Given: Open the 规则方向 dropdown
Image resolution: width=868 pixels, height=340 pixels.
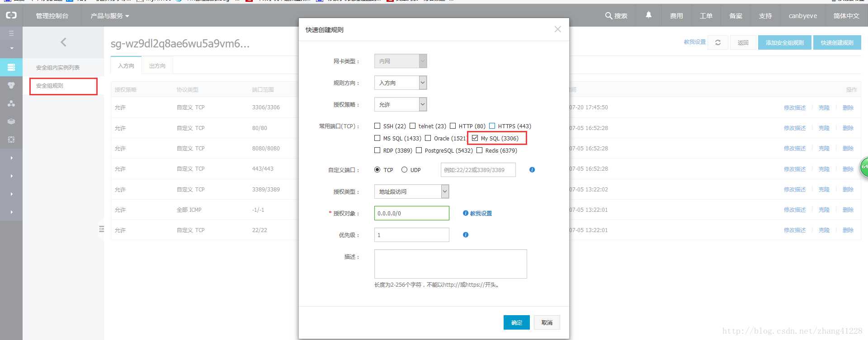Looking at the screenshot, I should click(401, 83).
